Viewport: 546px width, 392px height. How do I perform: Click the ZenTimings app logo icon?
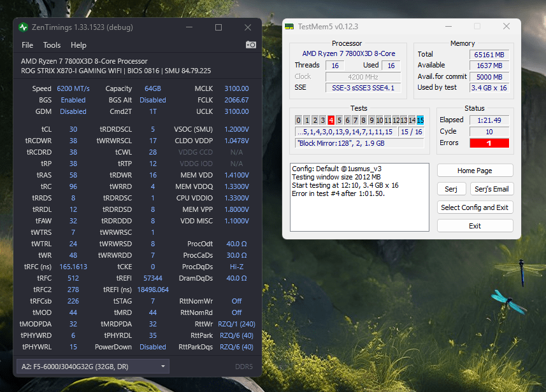click(24, 27)
